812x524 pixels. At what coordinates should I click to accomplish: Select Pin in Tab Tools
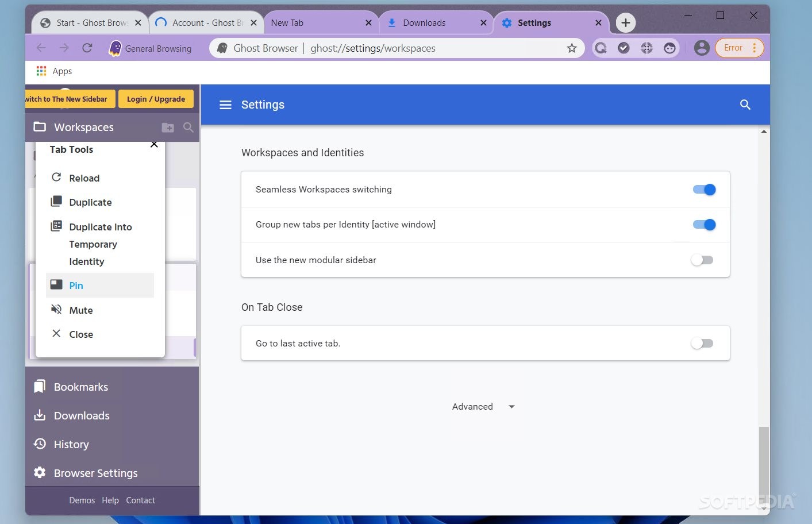pyautogui.click(x=100, y=286)
